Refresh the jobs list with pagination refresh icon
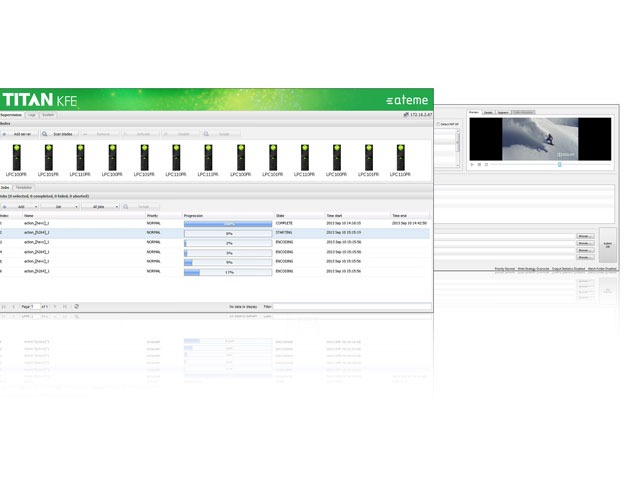This screenshot has height=480, width=640. coord(76,307)
